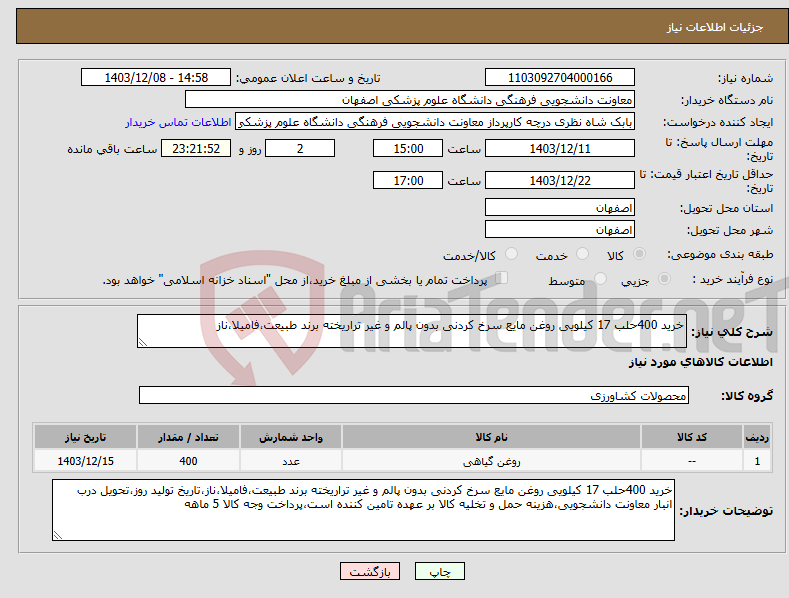This screenshot has height=598, width=789.
Task: Click the نوع فرآیند خرید label
Action: 733,279
